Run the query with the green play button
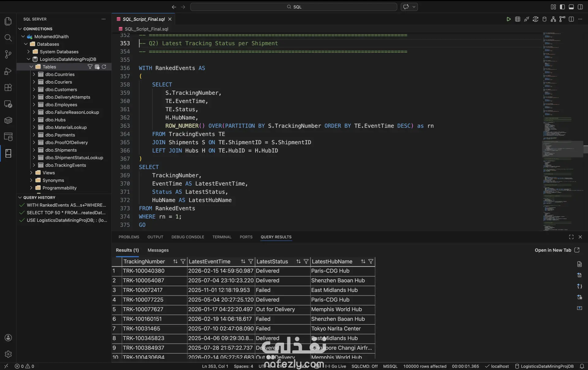The image size is (588, 370). click(x=508, y=19)
